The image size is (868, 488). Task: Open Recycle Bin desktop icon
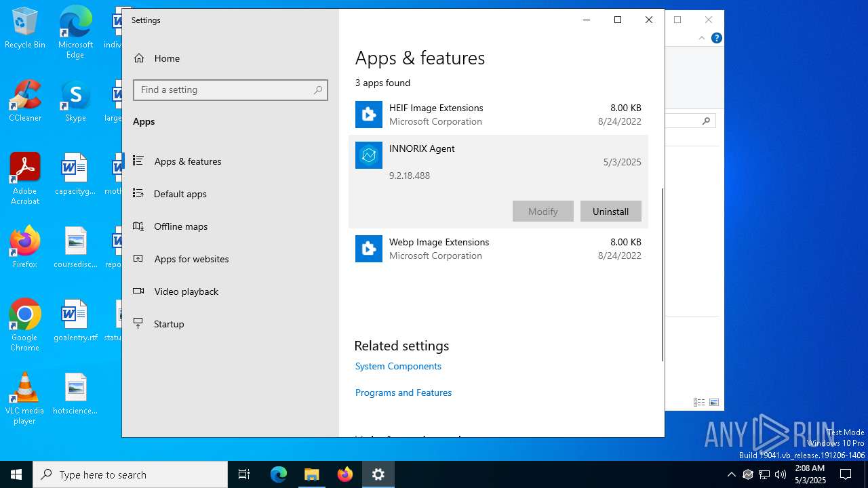[24, 28]
